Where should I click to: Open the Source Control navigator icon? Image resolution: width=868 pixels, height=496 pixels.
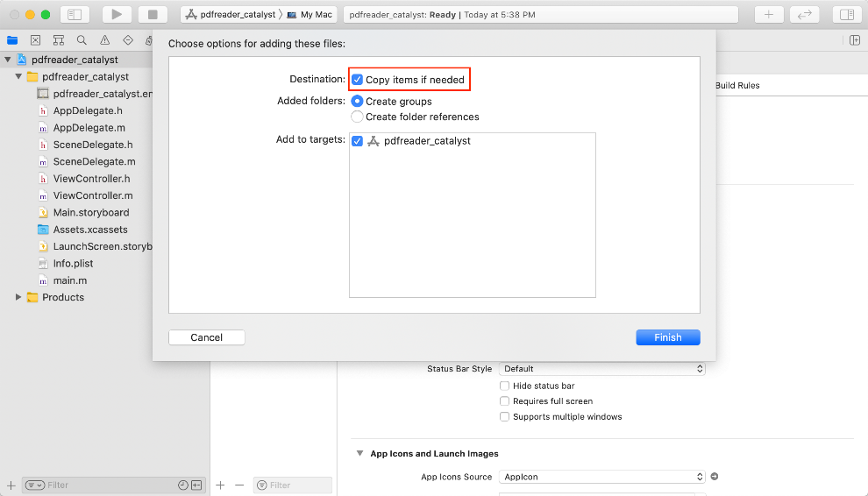[x=35, y=40]
